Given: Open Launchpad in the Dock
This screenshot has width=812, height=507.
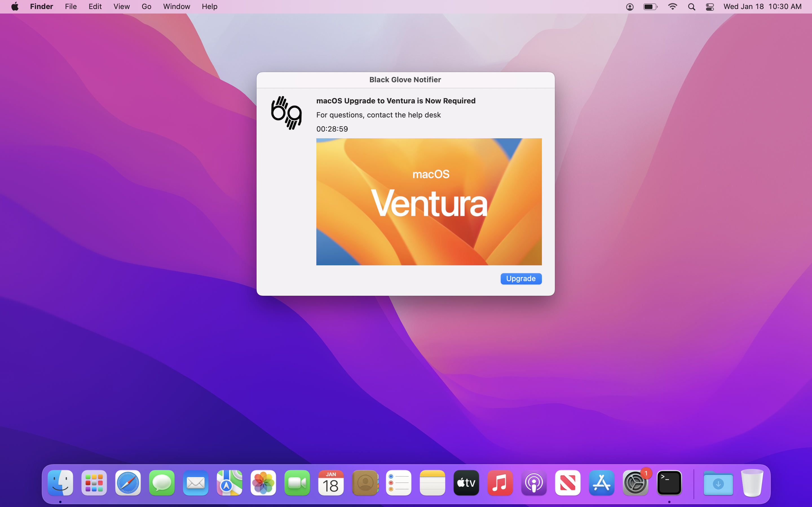Looking at the screenshot, I should pyautogui.click(x=94, y=483).
